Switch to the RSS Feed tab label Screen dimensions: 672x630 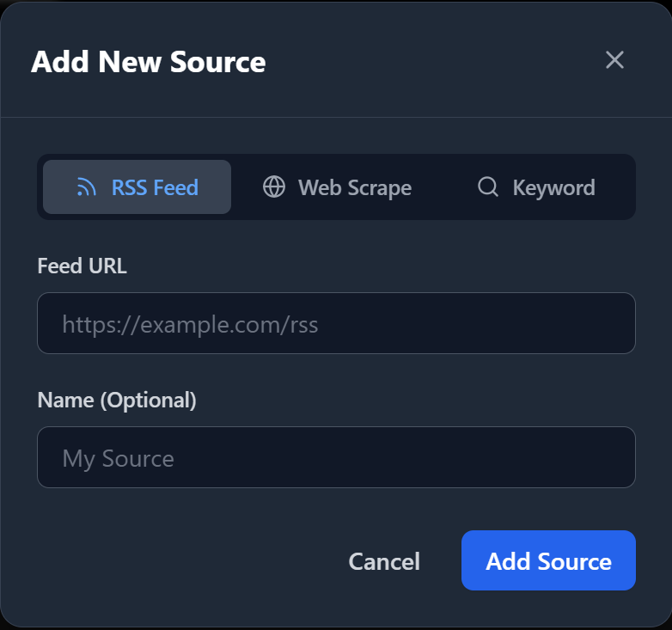click(155, 187)
